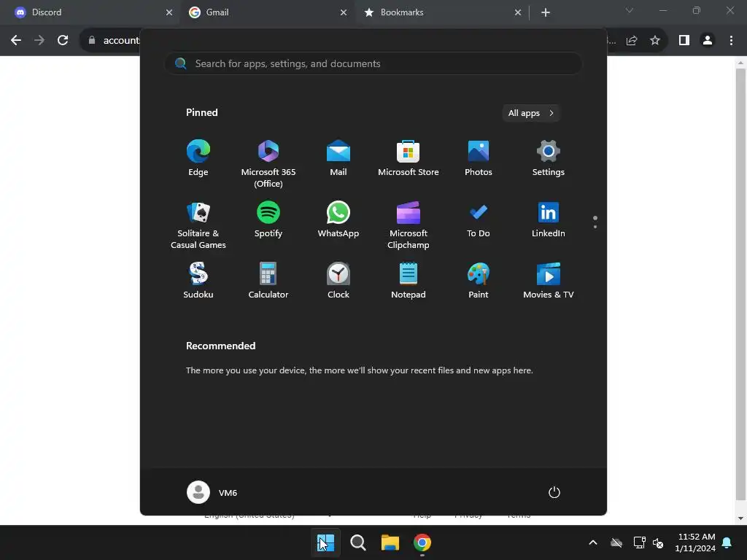Open Chrome tab search dropdown
This screenshot has width=747, height=560.
[630, 10]
